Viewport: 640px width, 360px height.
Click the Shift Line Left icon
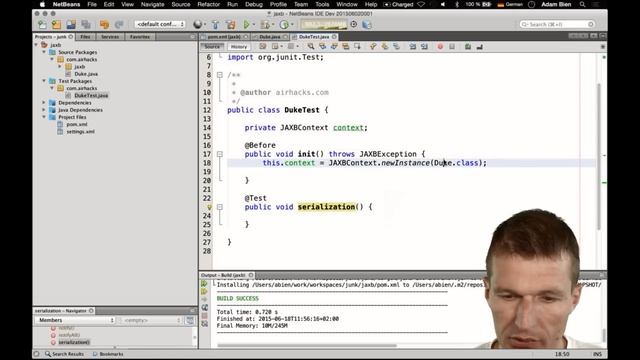413,47
